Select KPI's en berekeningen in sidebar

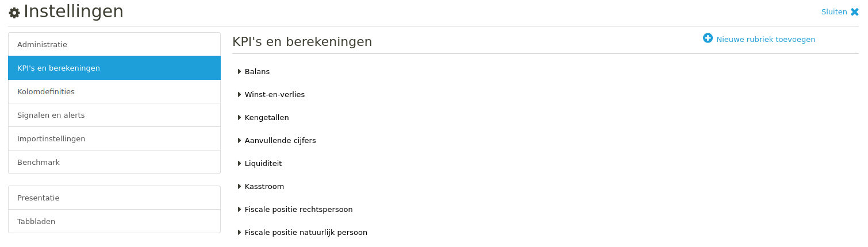[x=114, y=68]
